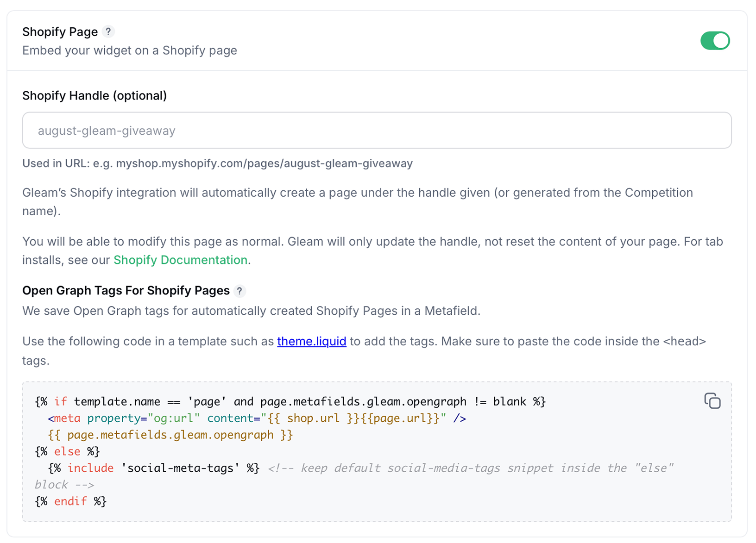Click the sentence about saving tags in a Metafield

click(251, 311)
